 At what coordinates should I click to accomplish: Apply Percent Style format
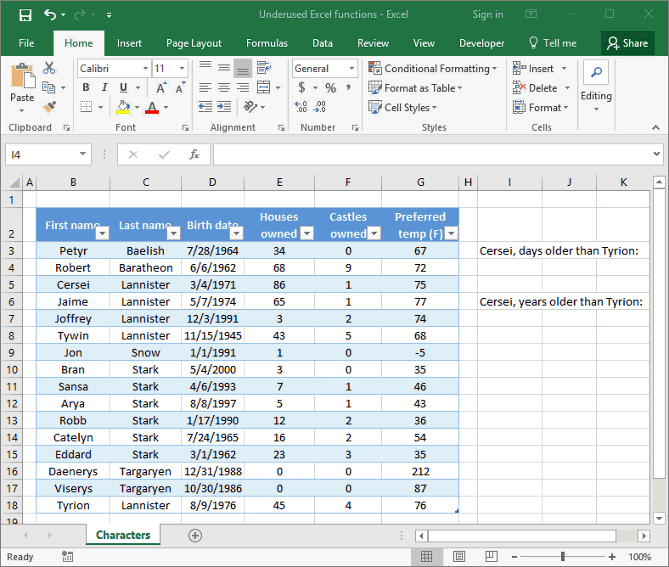click(331, 88)
